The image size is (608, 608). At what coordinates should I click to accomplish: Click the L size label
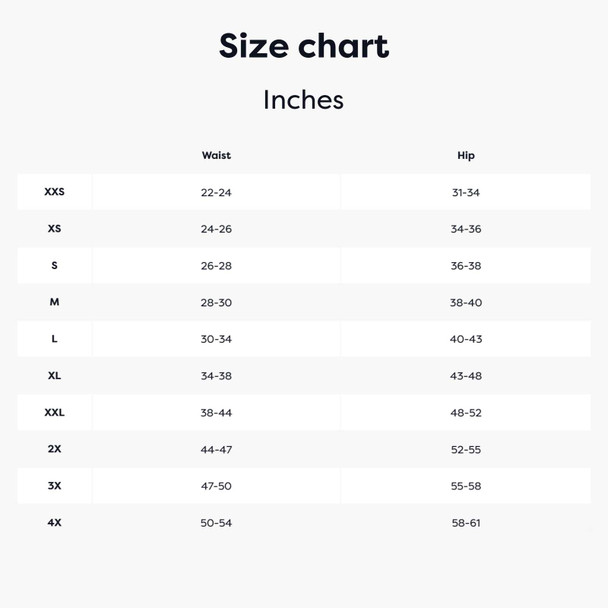tap(54, 339)
